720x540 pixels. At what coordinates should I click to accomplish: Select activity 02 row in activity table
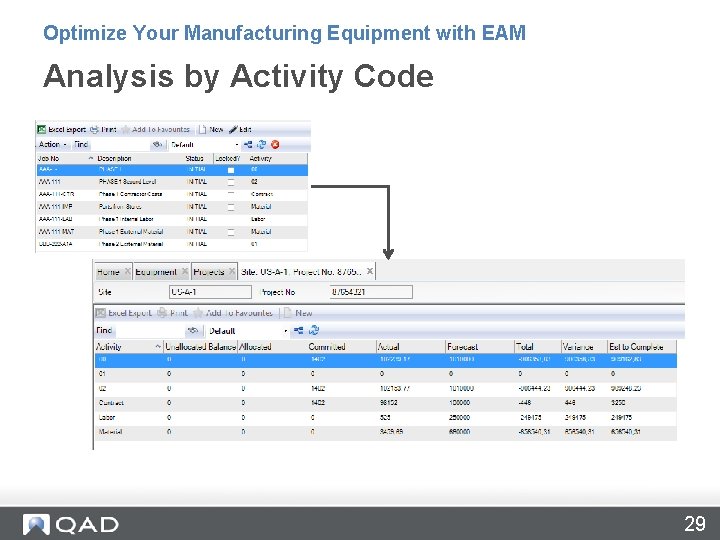[386, 389]
